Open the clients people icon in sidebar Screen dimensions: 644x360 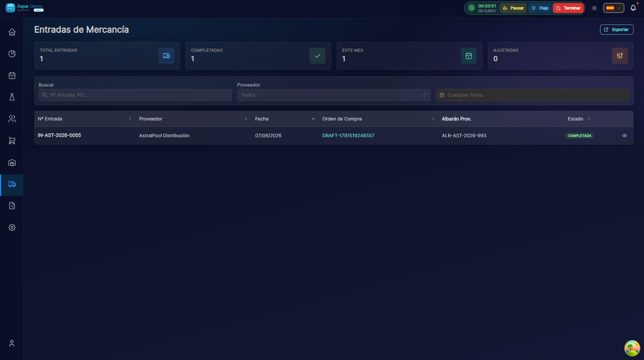click(12, 119)
